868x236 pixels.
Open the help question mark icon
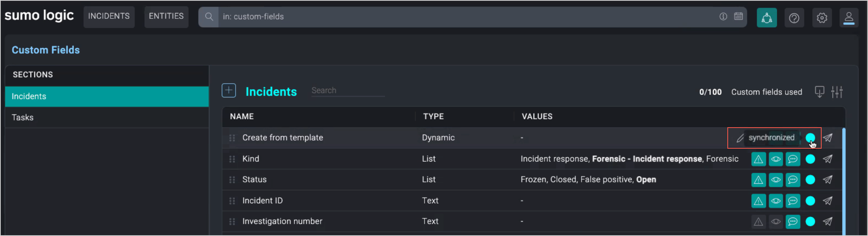794,18
